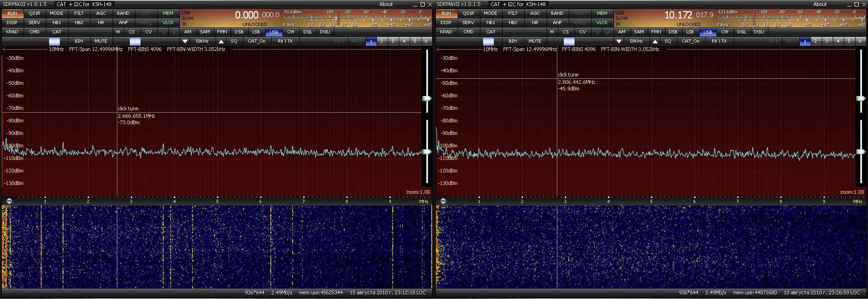
Task: Click the 0.000 frequency readout in left window
Action: (x=247, y=15)
